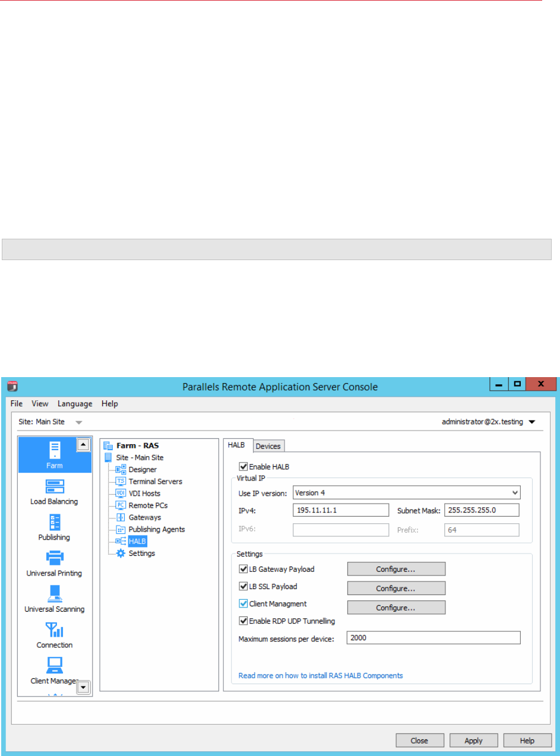Open the File menu

pos(17,404)
